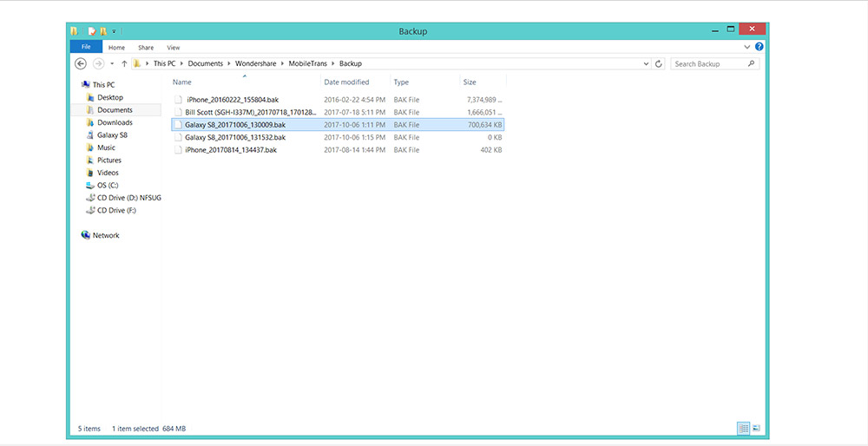Screen dimensions: 868x446
Task: Switch to the Share ribbon tab
Action: coord(146,48)
